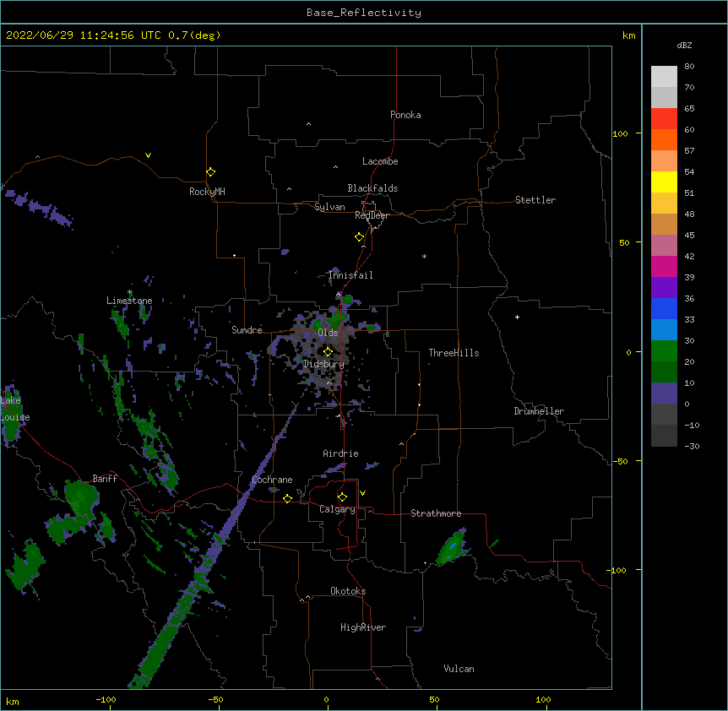The image size is (728, 711).
Task: Click the gray clutter echo around Didsbury
Action: [320, 357]
